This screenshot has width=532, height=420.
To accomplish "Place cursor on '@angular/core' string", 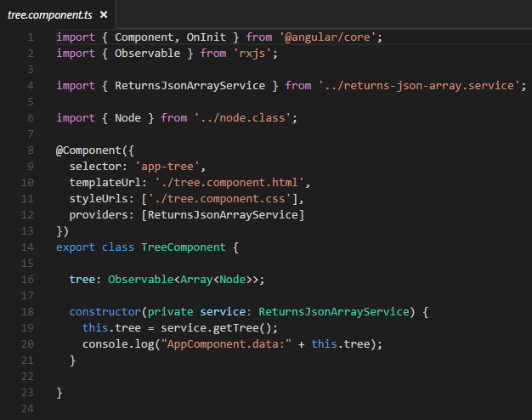I will (x=328, y=37).
